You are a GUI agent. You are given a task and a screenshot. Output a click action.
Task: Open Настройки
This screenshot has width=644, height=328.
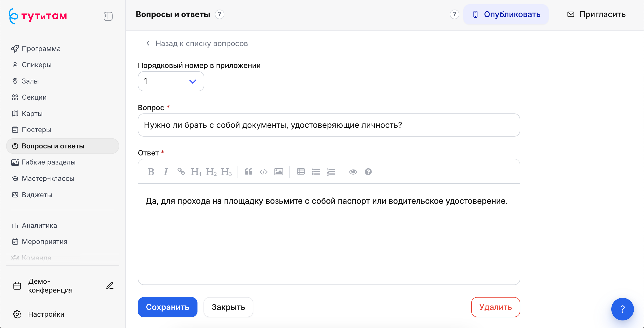click(46, 314)
